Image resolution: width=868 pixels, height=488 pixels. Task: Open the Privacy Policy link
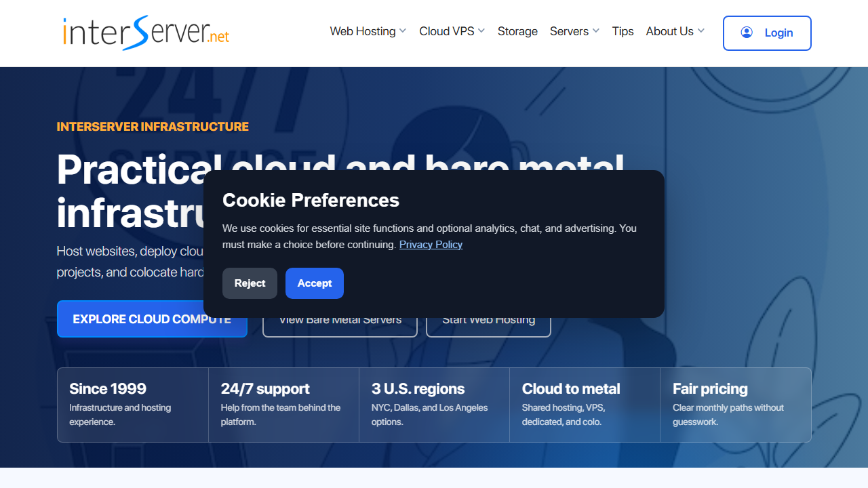point(431,245)
